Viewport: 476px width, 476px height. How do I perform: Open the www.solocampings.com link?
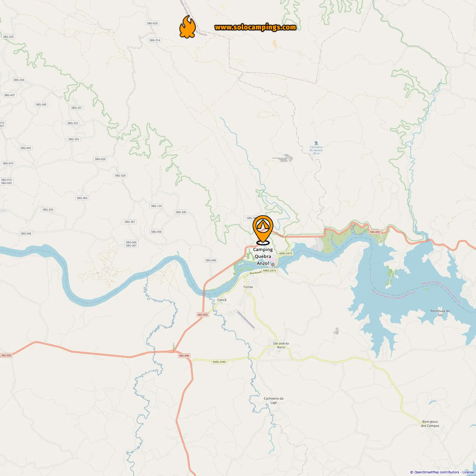[255, 27]
